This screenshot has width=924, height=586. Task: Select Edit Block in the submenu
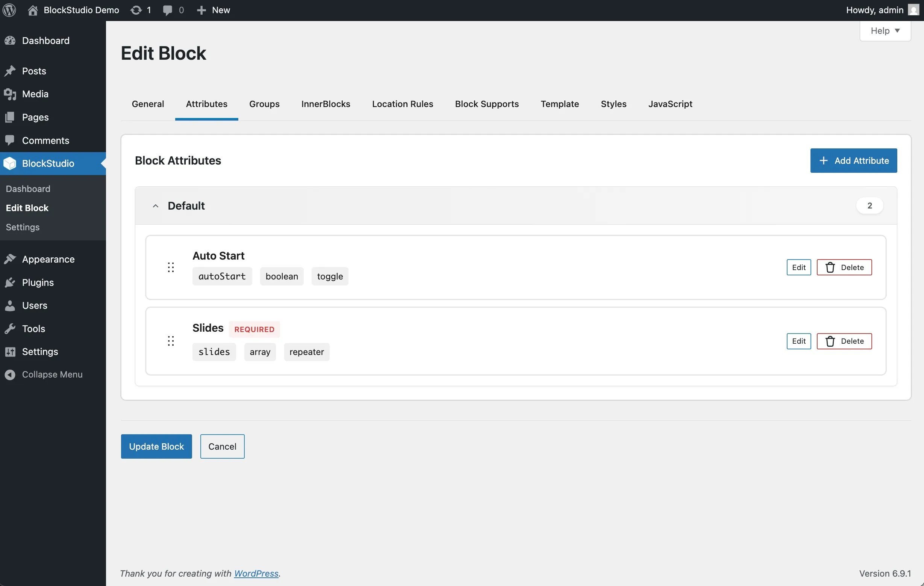27,208
